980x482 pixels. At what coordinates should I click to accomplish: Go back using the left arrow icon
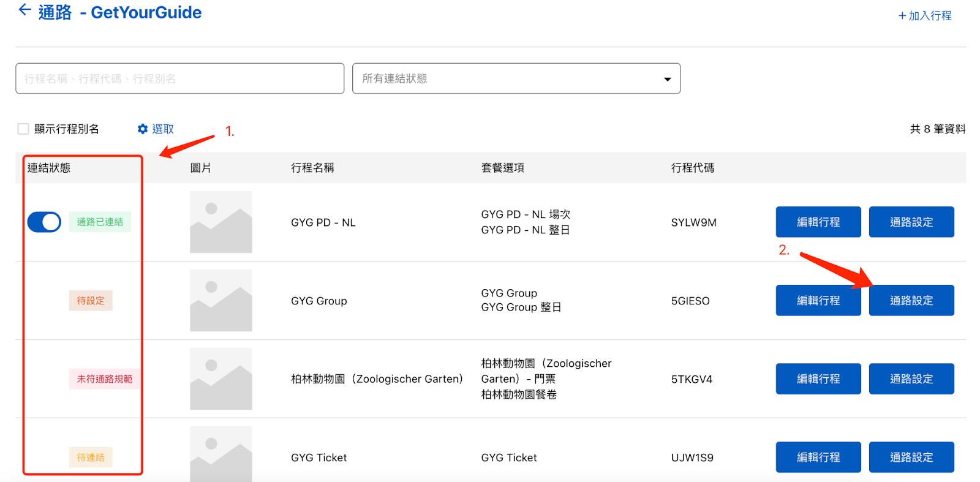click(24, 10)
